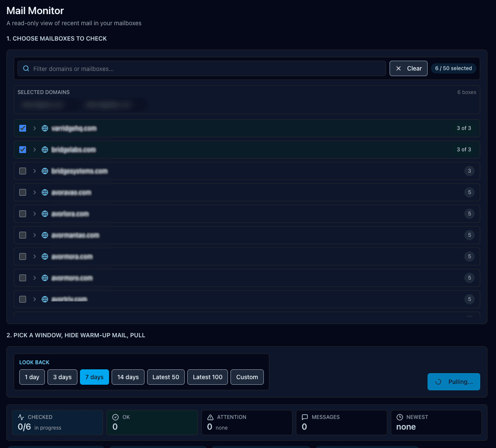Expand the sixth domain row chevron

point(35,235)
